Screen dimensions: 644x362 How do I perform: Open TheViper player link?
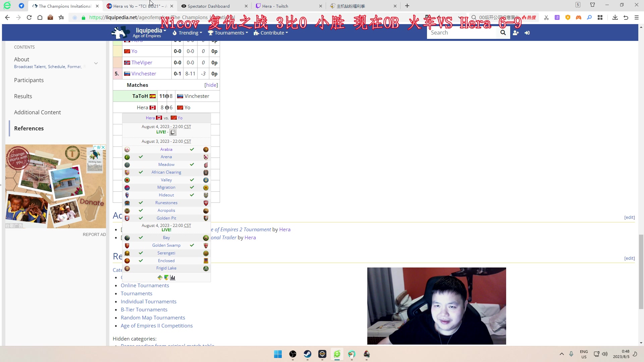click(142, 63)
